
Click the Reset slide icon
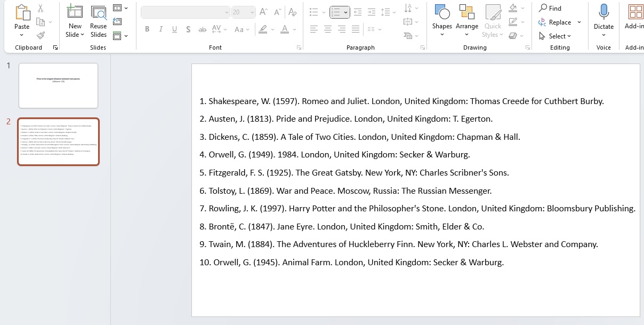(117, 22)
